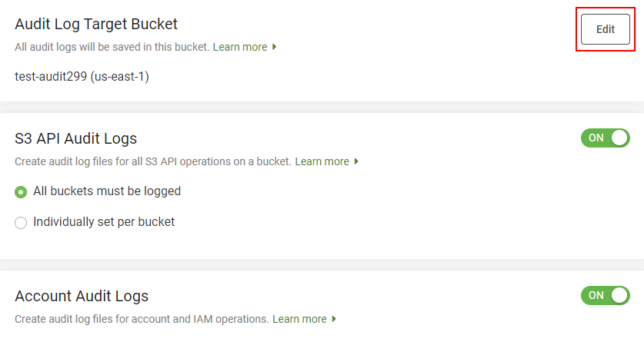Click arrow icon beside target bucket Learn more

point(275,47)
